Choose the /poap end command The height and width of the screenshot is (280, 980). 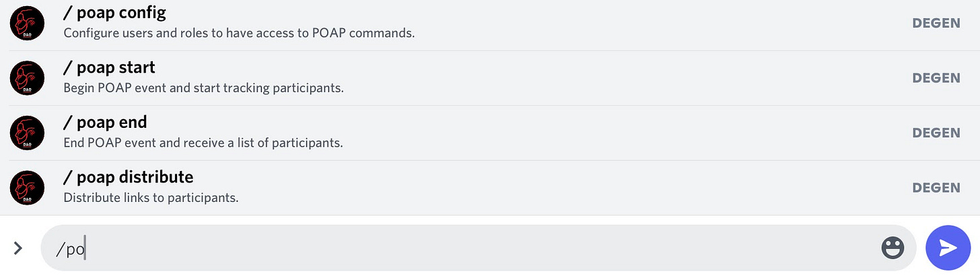click(105, 123)
